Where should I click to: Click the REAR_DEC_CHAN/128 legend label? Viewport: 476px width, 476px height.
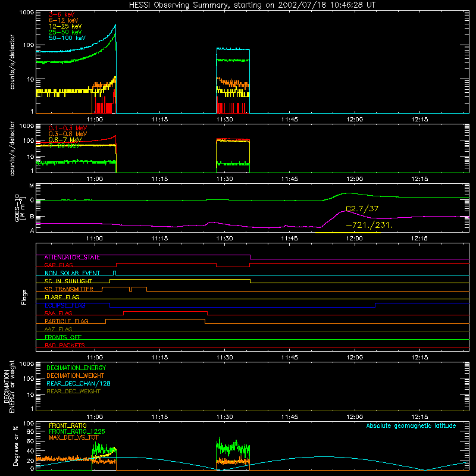coord(79,384)
